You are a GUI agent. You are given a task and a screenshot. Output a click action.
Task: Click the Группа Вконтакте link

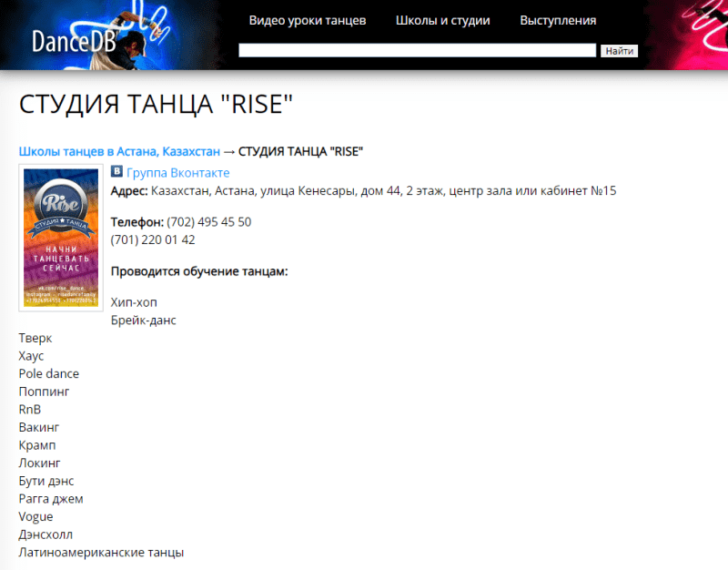pos(177,172)
